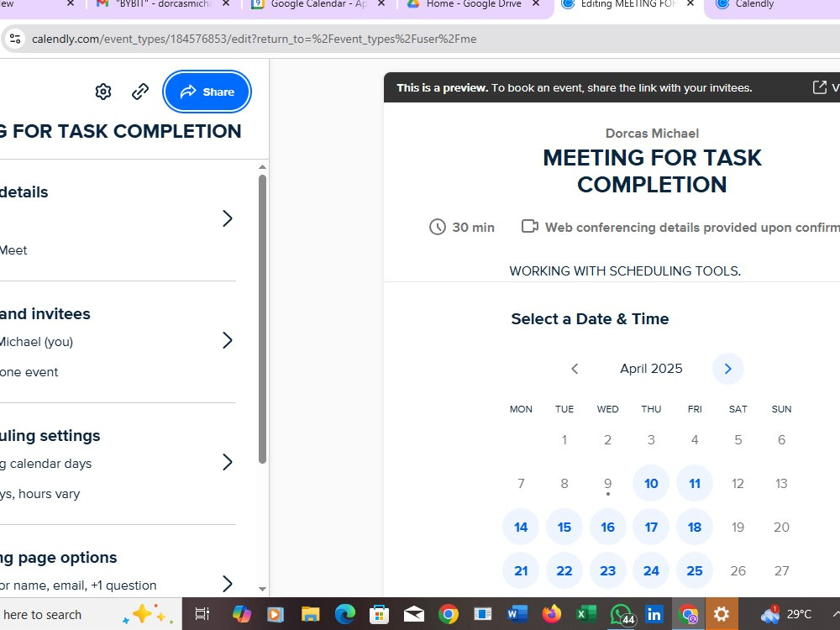Screen dimensions: 840x630
Task: Select April 15 on the calendar
Action: coord(564,528)
